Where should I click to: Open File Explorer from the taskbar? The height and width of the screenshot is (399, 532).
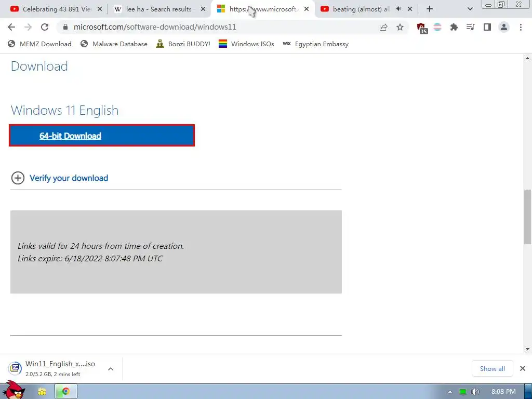click(42, 392)
